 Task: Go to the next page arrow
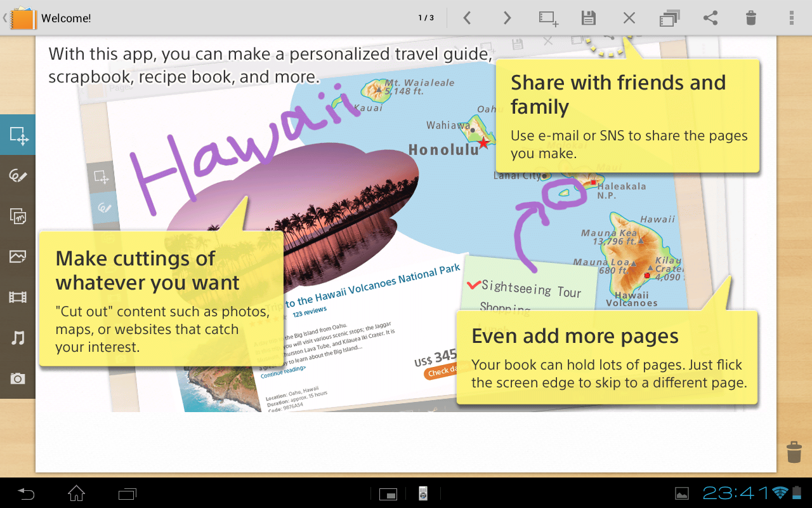point(507,18)
